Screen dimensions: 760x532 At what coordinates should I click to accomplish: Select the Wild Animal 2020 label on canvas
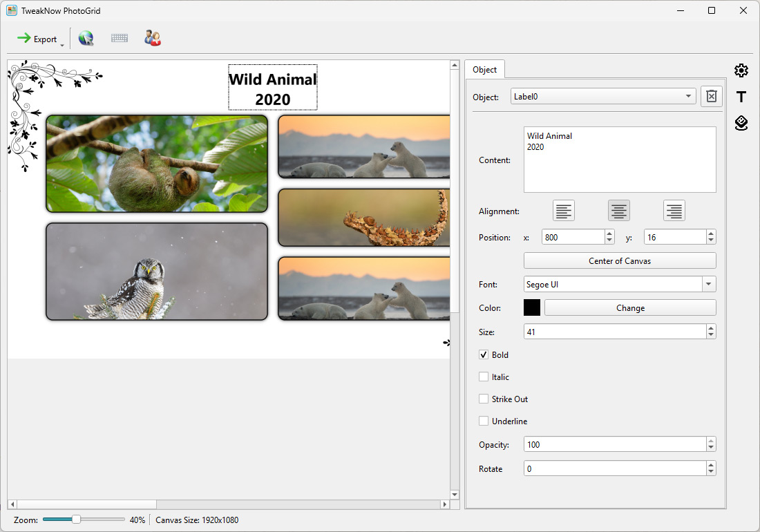[x=273, y=88]
